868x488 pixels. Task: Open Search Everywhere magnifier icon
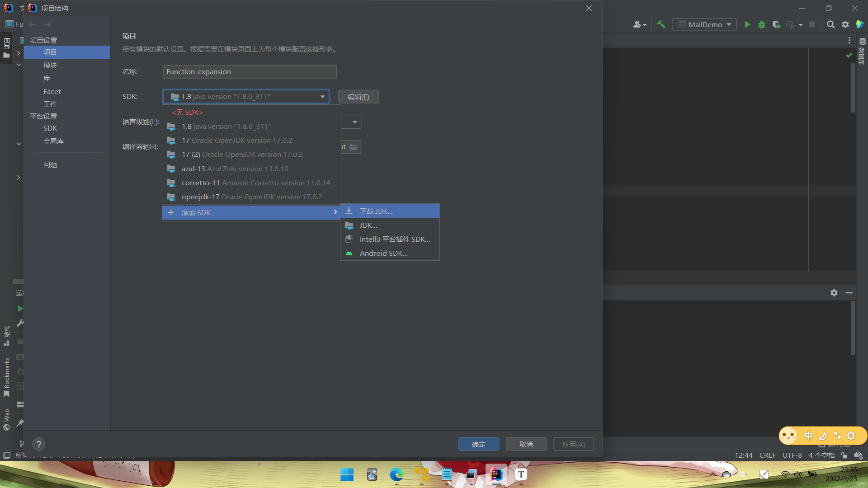[830, 24]
